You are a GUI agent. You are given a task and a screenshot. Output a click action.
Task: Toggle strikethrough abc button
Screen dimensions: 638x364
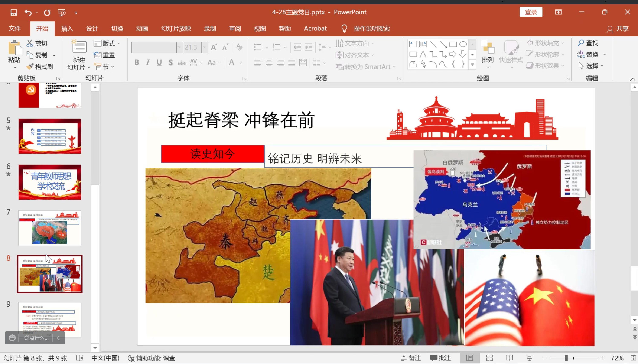(x=182, y=62)
